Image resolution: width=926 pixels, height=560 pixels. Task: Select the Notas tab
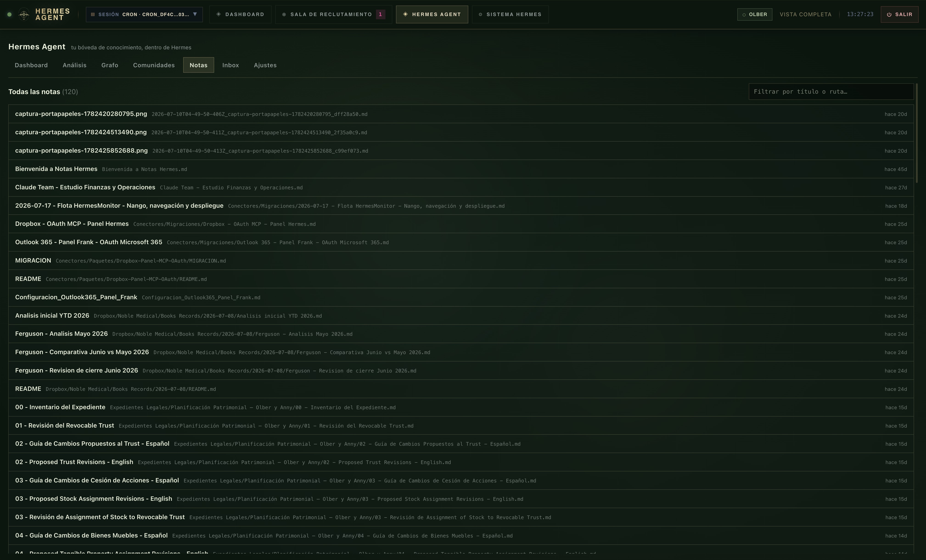[198, 65]
